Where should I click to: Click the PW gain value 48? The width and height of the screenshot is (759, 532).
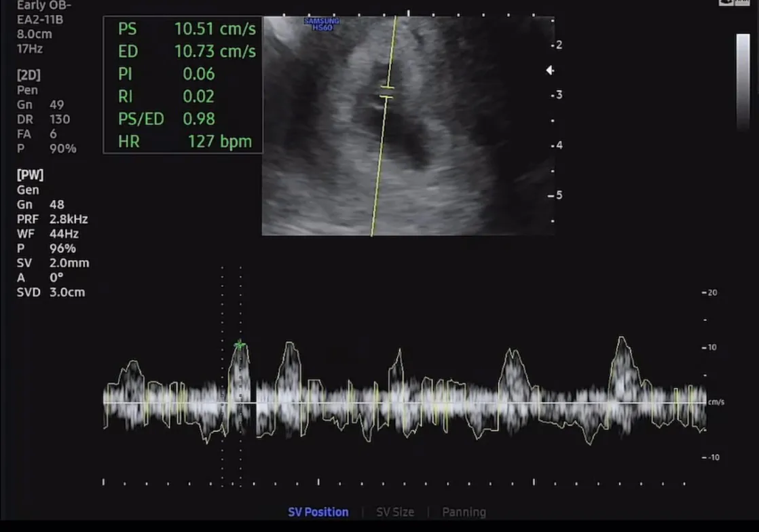click(x=56, y=204)
